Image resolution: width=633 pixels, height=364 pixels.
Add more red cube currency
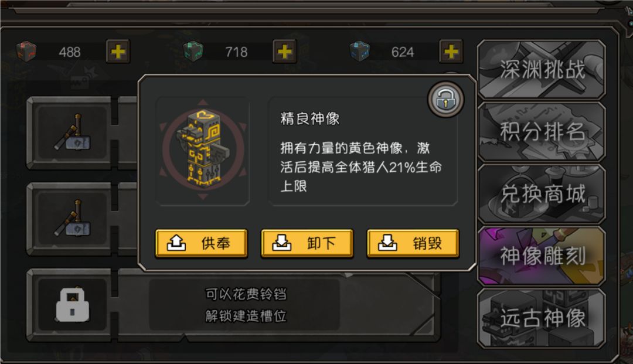click(x=118, y=52)
